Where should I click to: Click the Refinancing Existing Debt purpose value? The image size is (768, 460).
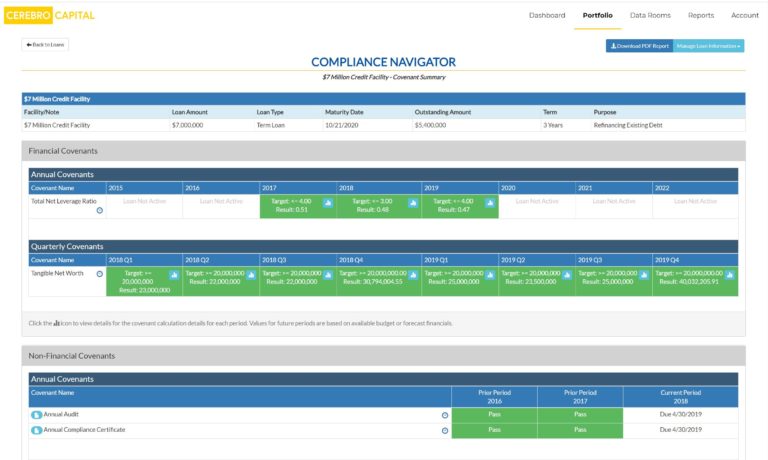click(x=628, y=125)
